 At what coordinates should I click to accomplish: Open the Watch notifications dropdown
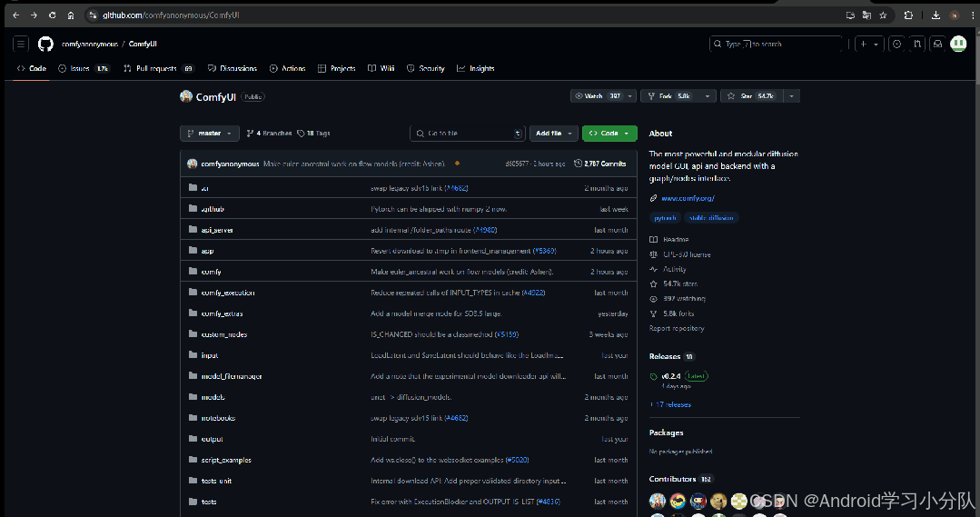(603, 96)
